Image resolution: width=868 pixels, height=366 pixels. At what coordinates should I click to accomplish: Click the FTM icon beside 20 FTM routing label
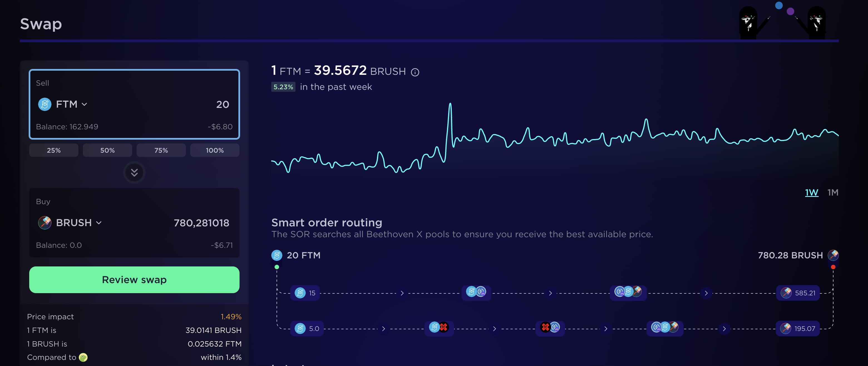277,255
